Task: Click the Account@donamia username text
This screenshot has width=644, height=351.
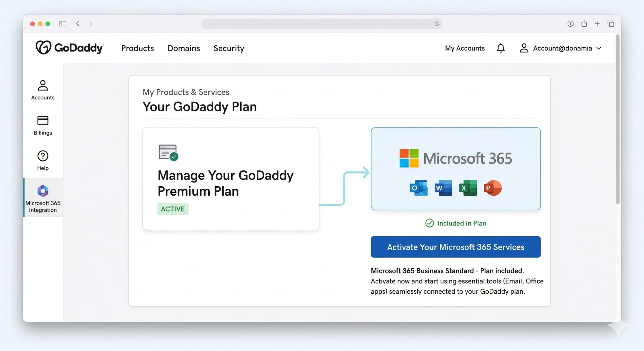Action: tap(562, 48)
